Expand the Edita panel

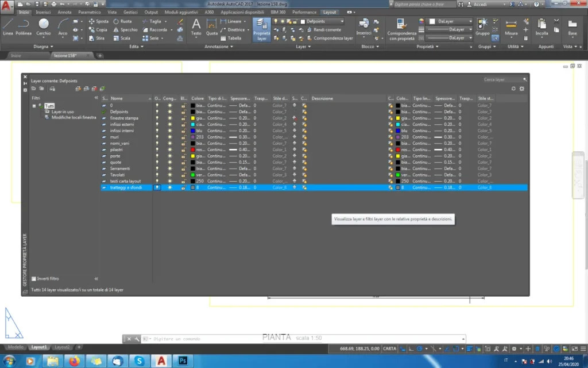136,47
